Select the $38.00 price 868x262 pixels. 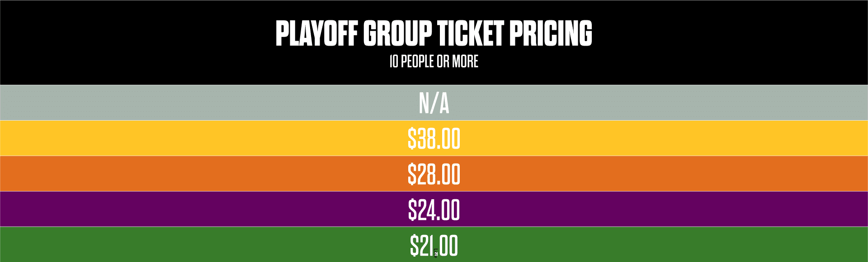[x=434, y=139]
